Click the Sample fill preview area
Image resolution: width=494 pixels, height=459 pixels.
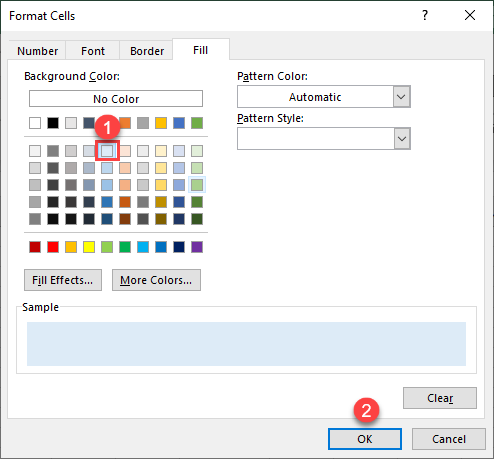[x=246, y=344]
